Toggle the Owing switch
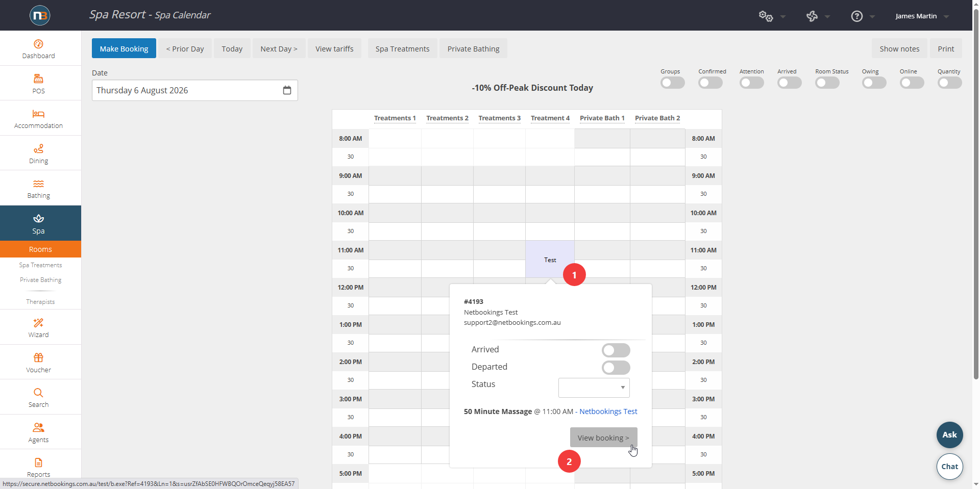980x489 pixels. click(x=874, y=83)
